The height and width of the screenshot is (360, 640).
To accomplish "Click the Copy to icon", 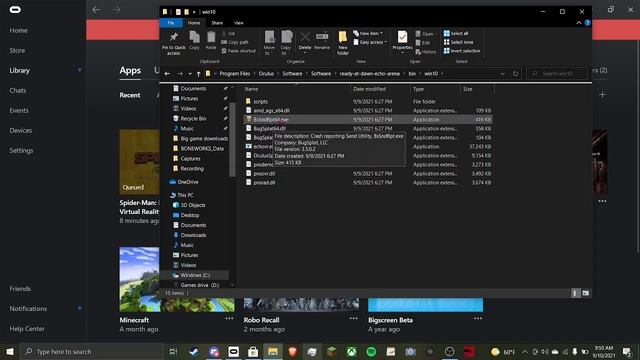I will pos(286,42).
